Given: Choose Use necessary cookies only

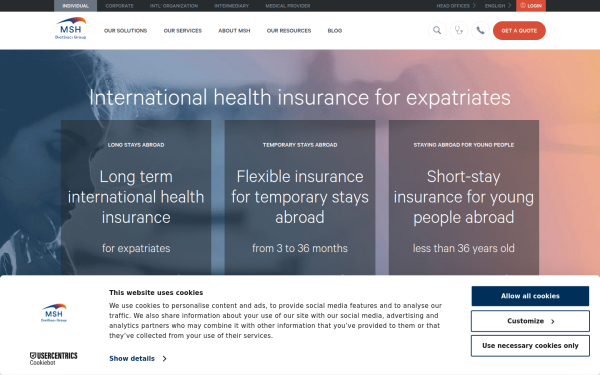Looking at the screenshot, I should 530,346.
